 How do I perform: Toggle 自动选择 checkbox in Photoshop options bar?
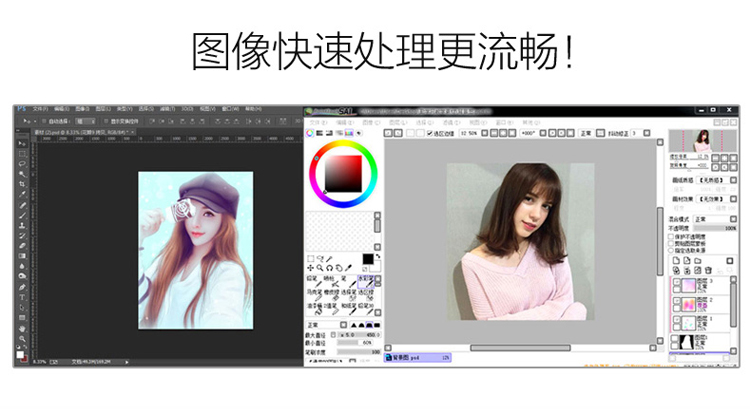(x=44, y=122)
